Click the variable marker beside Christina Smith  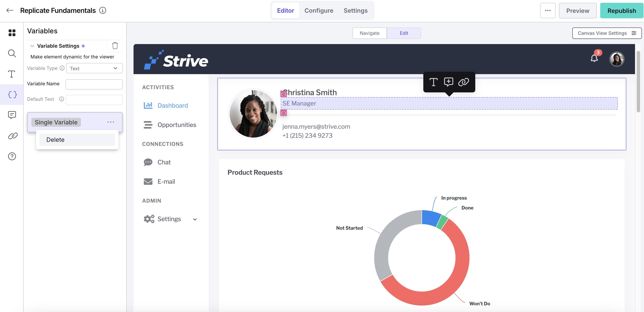tap(284, 94)
